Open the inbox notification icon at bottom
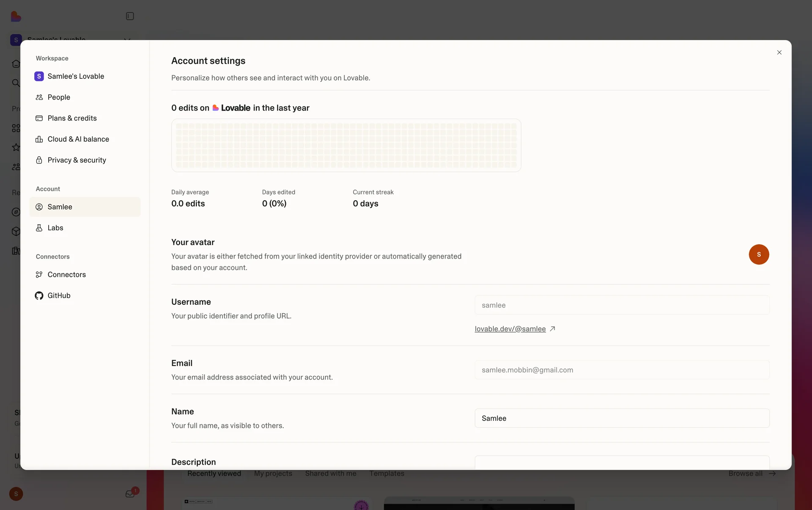Image resolution: width=812 pixels, height=510 pixels. click(x=130, y=494)
